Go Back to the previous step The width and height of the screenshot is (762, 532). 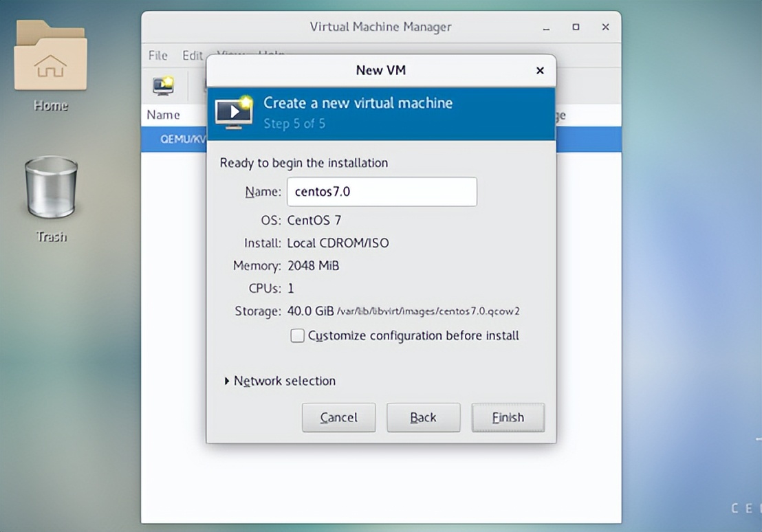[423, 417]
